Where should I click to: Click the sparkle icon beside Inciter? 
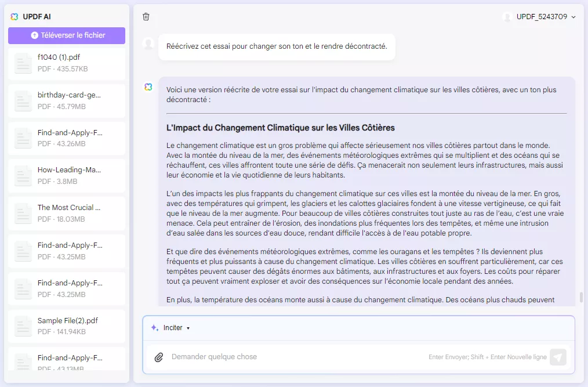click(x=154, y=328)
